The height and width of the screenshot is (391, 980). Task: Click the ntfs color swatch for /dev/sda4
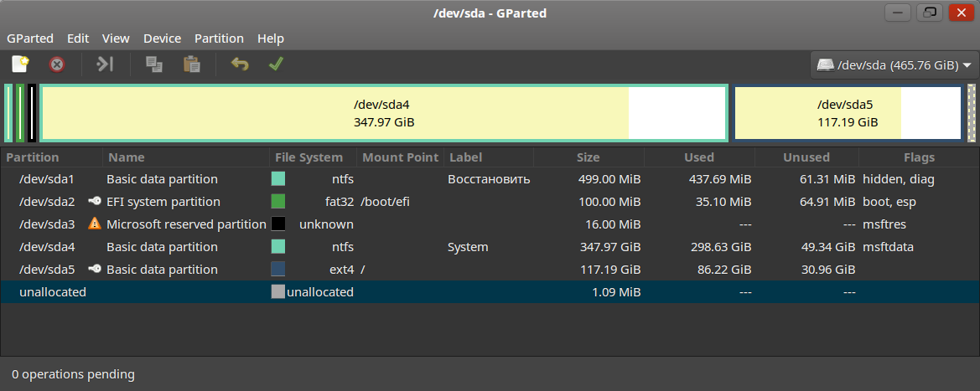278,247
